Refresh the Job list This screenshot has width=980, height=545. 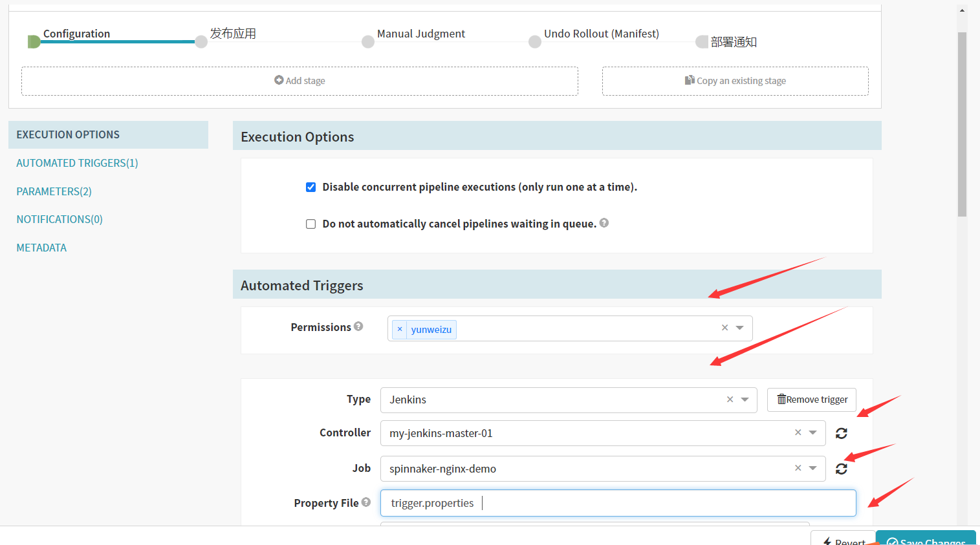tap(841, 469)
